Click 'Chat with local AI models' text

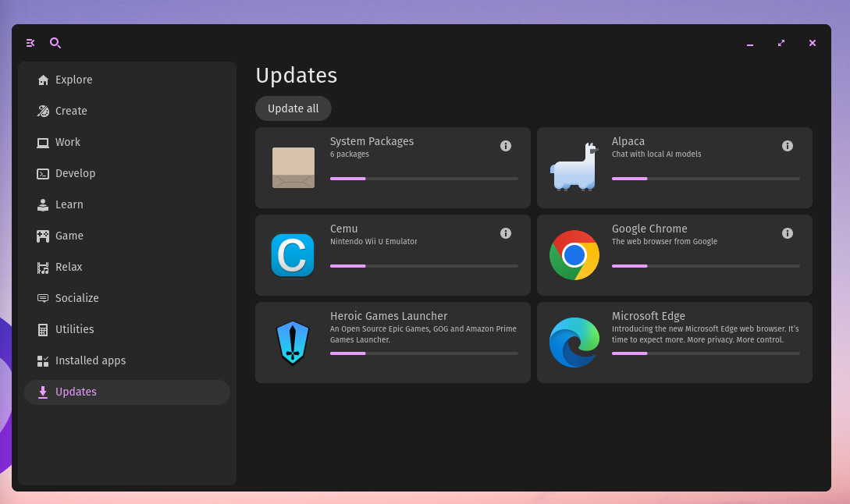(x=656, y=154)
